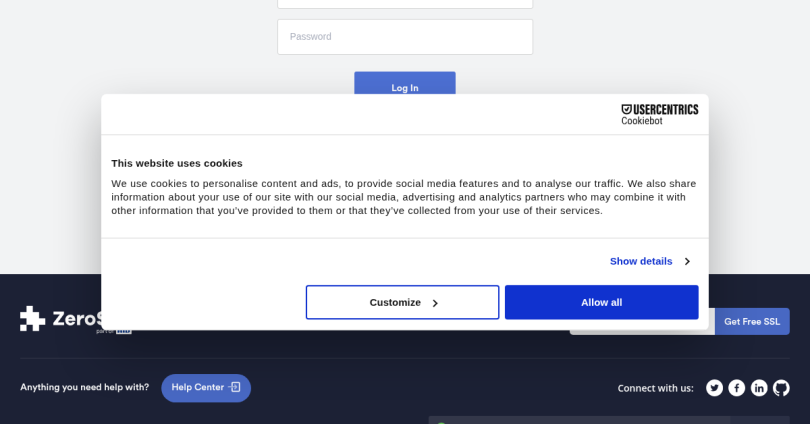The height and width of the screenshot is (424, 810).
Task: Accept cookies with Allow all
Action: [x=601, y=302]
